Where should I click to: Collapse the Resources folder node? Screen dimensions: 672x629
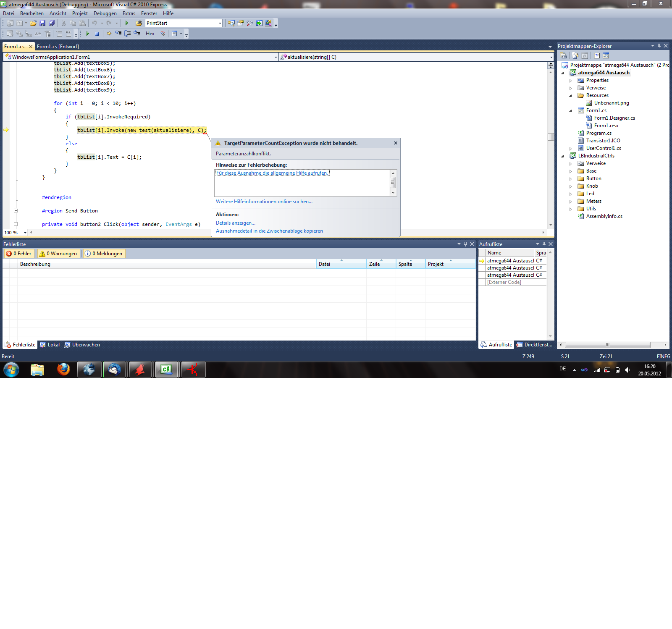tap(570, 96)
